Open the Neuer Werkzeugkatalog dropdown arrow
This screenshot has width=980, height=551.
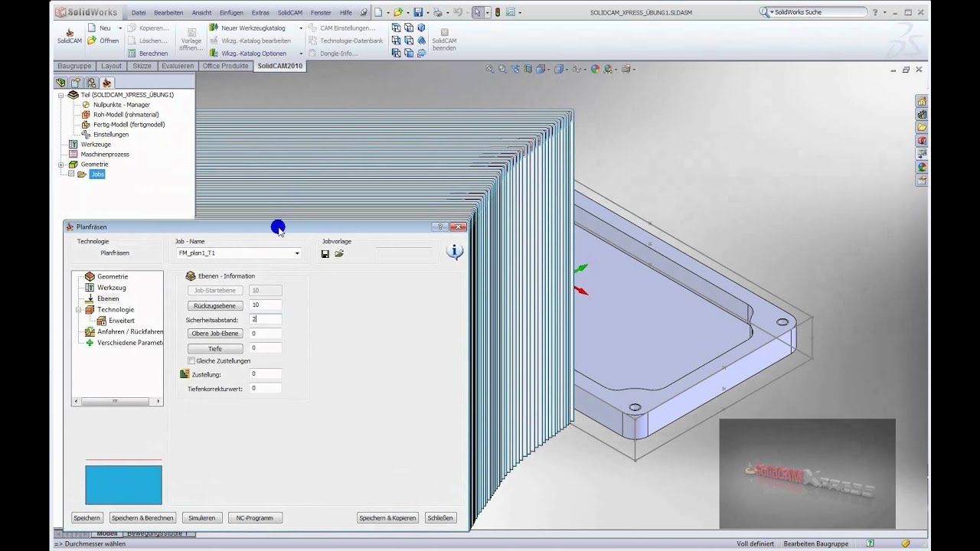(301, 28)
